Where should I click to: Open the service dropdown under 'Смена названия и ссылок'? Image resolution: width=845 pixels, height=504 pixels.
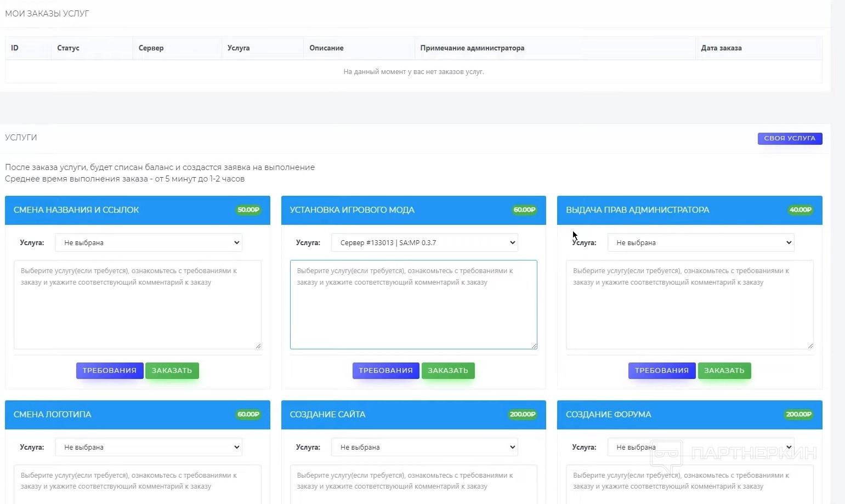point(148,242)
